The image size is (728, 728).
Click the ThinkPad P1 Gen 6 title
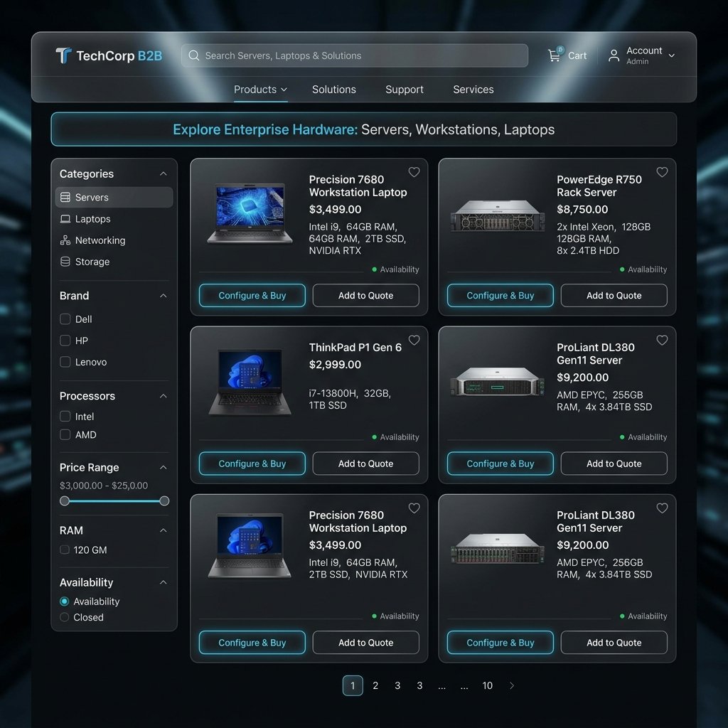pyautogui.click(x=355, y=347)
